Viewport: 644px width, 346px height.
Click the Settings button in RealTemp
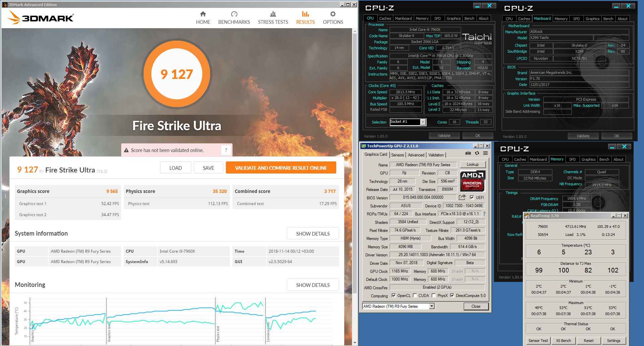point(613,341)
